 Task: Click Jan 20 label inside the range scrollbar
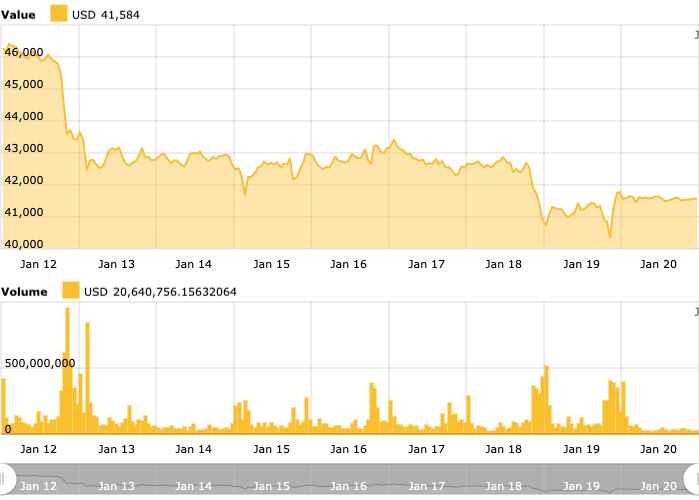[x=658, y=486]
